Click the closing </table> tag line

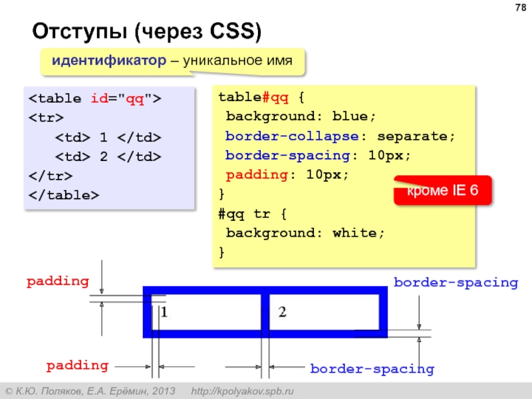pyautogui.click(x=64, y=195)
